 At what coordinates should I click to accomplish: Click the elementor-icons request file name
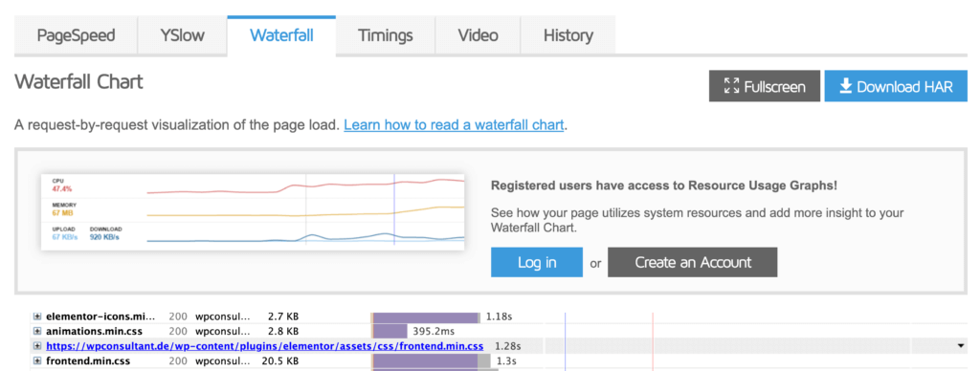[x=100, y=316]
